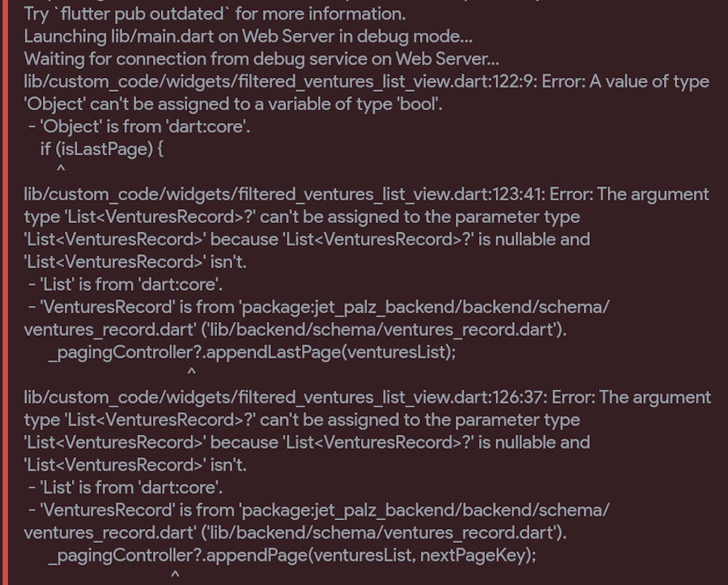Screen dimensions: 728x585
Task: Click the last ventures_record.dart schema path line
Action: [x=296, y=533]
